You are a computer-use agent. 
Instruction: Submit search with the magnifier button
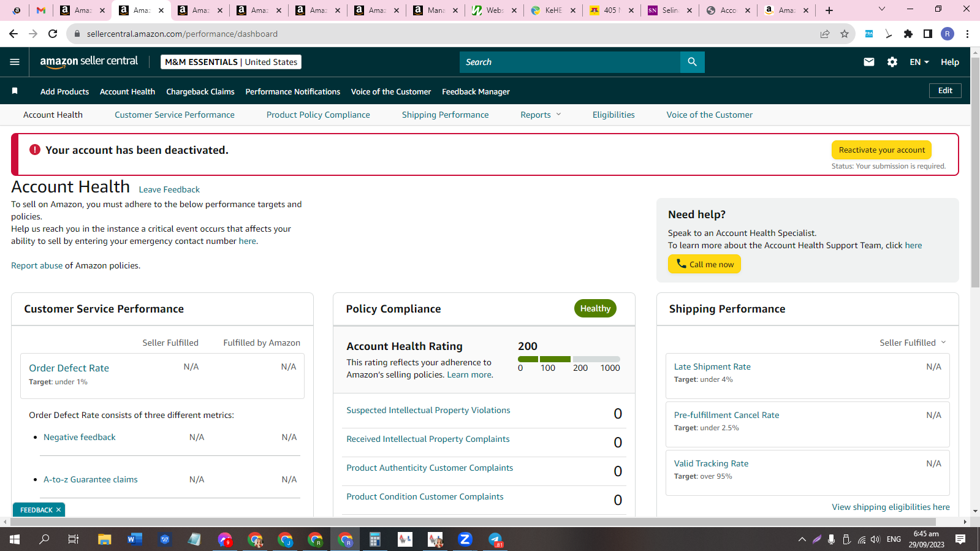692,62
